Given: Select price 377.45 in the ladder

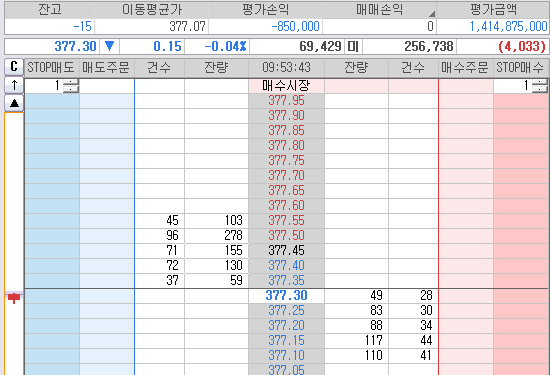Looking at the screenshot, I should [x=286, y=250].
